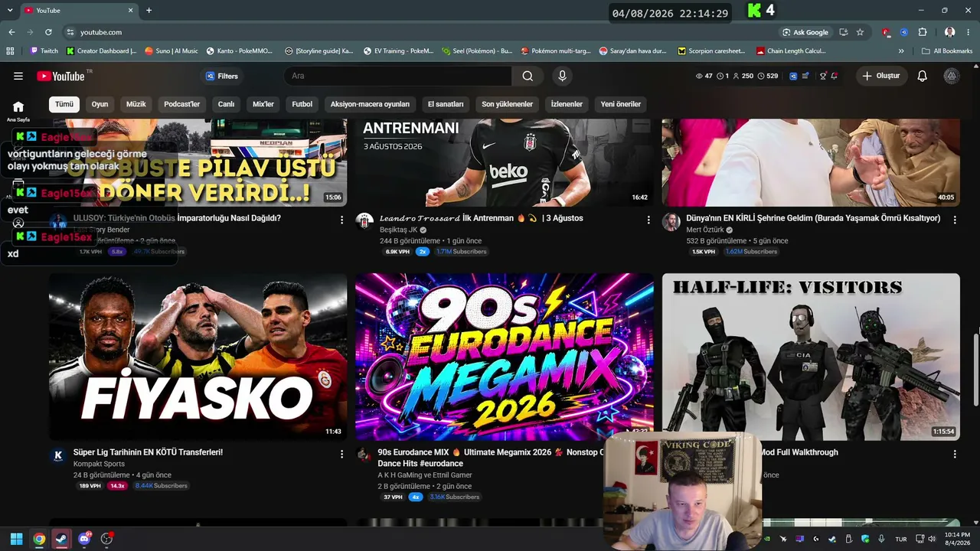Click the YouTube search field Ara
980x551 pixels.
(397, 76)
